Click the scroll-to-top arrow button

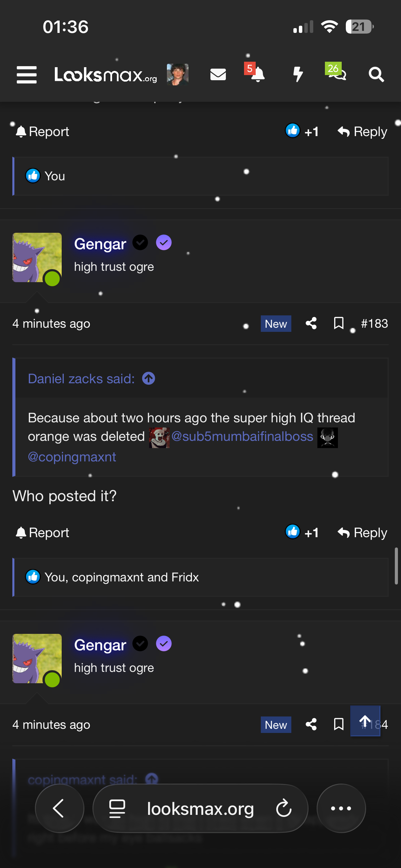click(x=365, y=721)
